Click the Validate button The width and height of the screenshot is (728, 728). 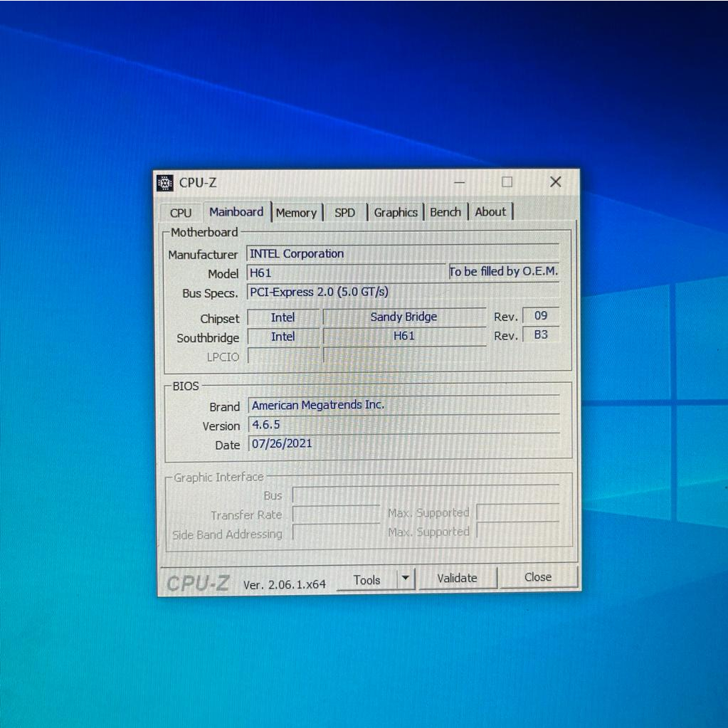coord(457,578)
